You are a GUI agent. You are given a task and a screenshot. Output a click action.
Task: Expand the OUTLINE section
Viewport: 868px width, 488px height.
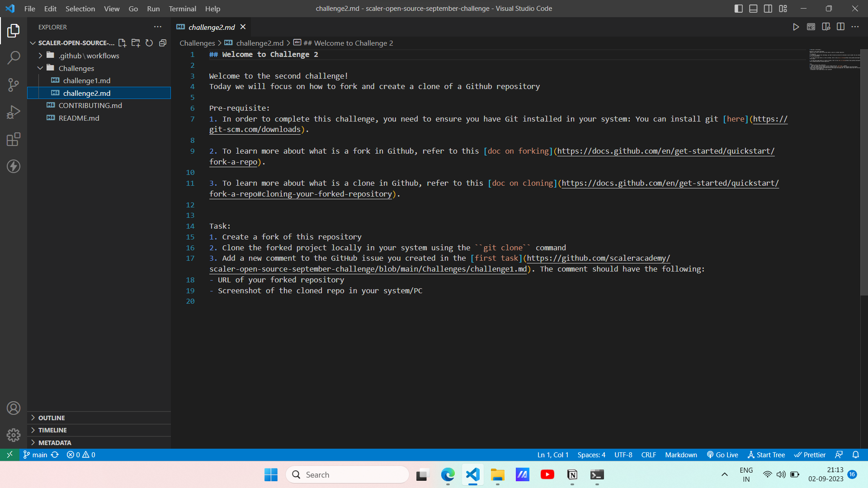tap(33, 418)
